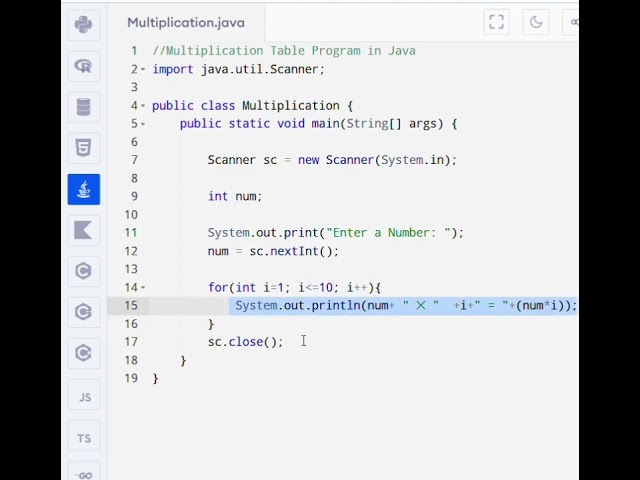Place cursor in "public static void main" line
The width and height of the screenshot is (640, 480).
318,124
